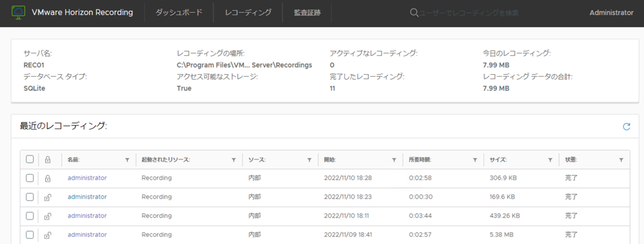Image resolution: width=644 pixels, height=244 pixels.
Task: Click the accessible storage value True
Action: point(184,88)
